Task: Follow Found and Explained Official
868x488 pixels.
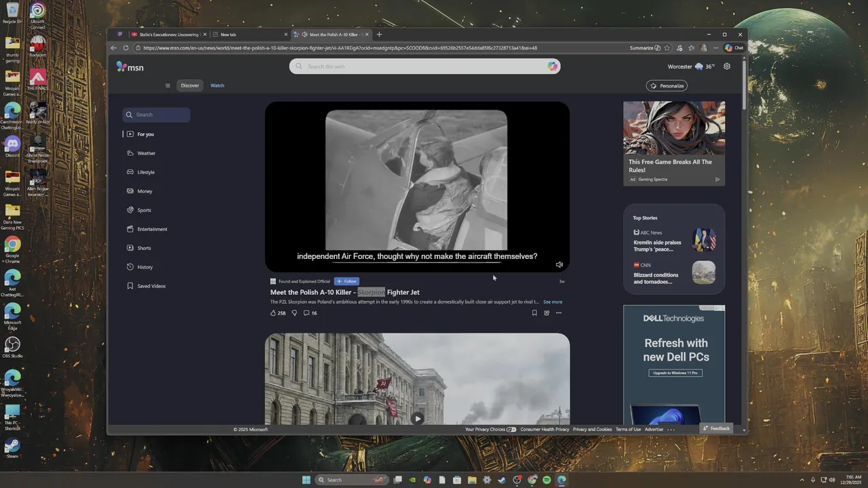Action: click(347, 281)
